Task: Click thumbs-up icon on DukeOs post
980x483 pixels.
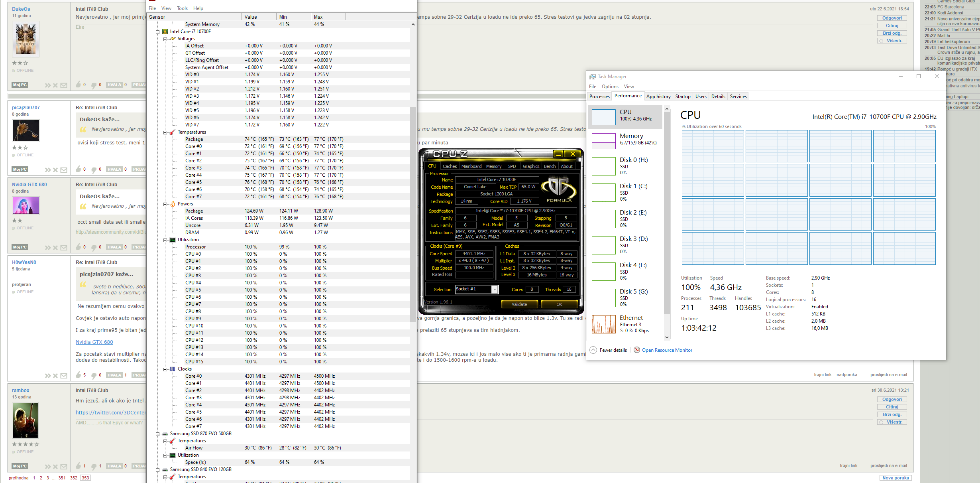Action: (x=79, y=85)
